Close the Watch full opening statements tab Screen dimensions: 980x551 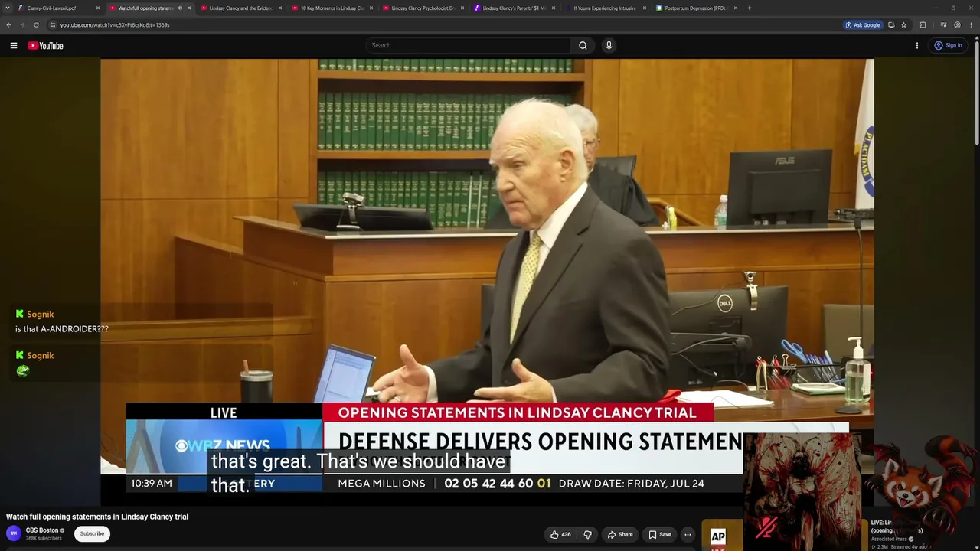(189, 8)
